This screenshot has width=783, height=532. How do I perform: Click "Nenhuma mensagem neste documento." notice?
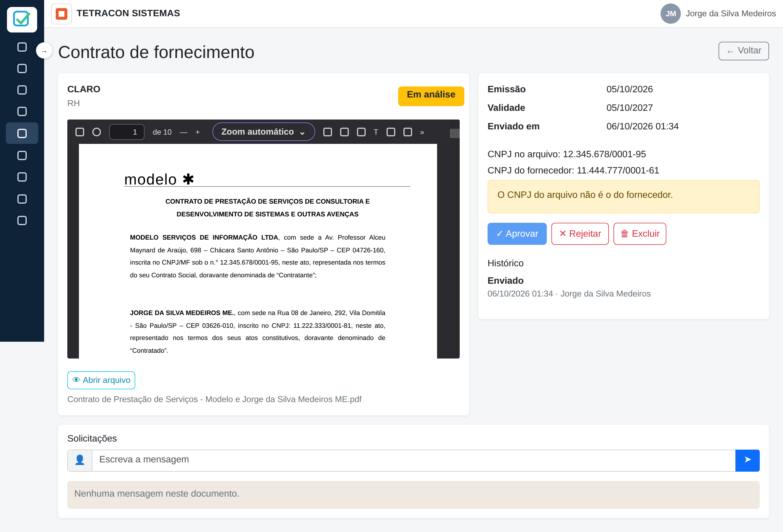click(x=413, y=495)
